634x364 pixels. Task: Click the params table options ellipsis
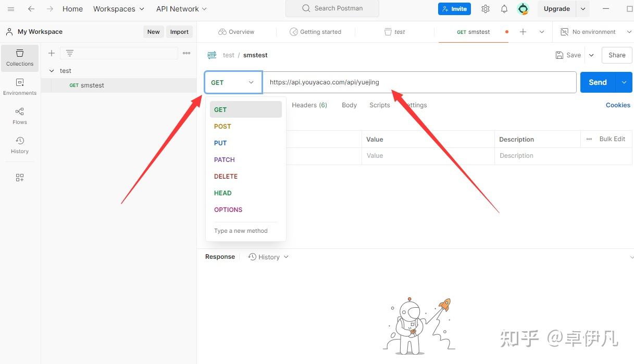[x=589, y=139]
